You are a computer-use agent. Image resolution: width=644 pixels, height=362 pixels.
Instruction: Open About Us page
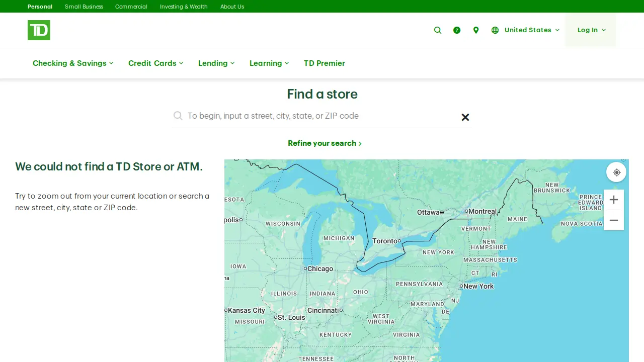coord(232,7)
